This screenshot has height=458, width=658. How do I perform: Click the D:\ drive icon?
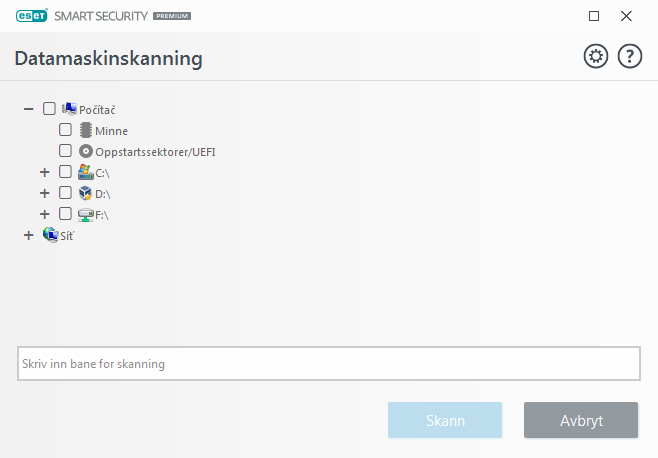(85, 193)
